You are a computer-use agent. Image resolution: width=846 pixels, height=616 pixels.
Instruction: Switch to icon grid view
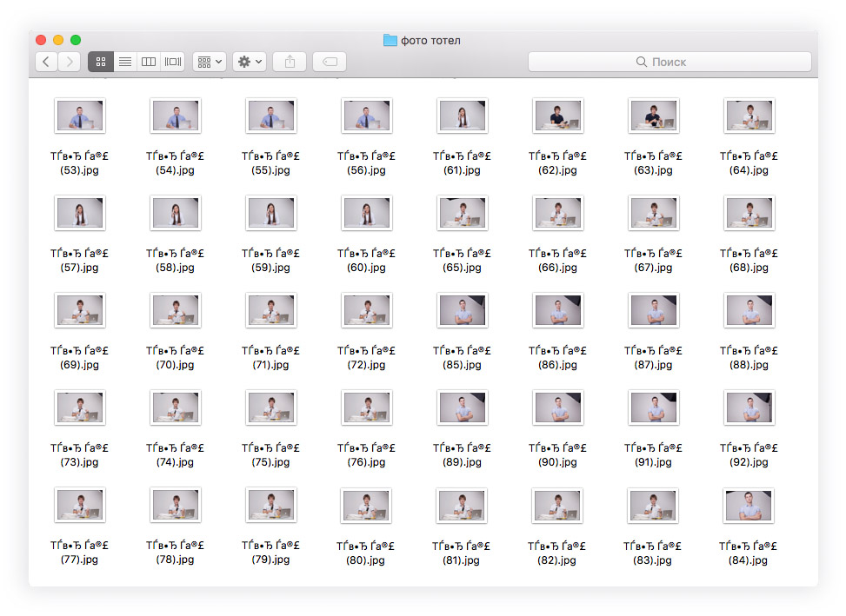point(101,62)
